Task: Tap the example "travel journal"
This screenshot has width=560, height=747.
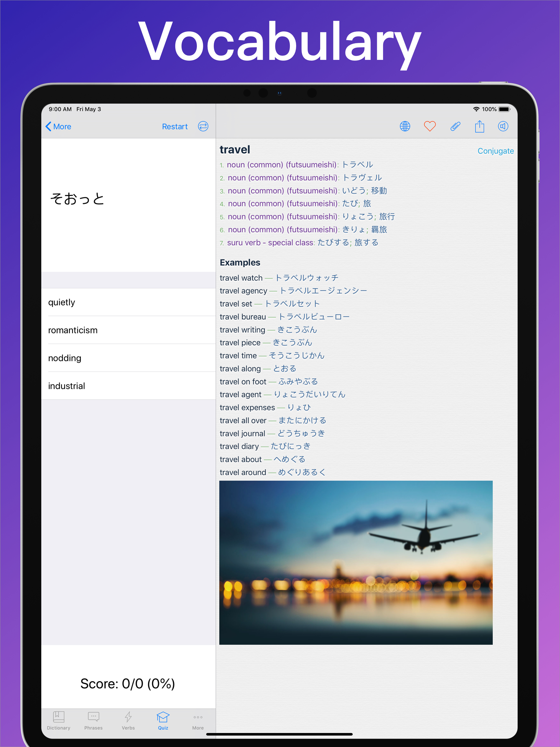Action: (242, 434)
